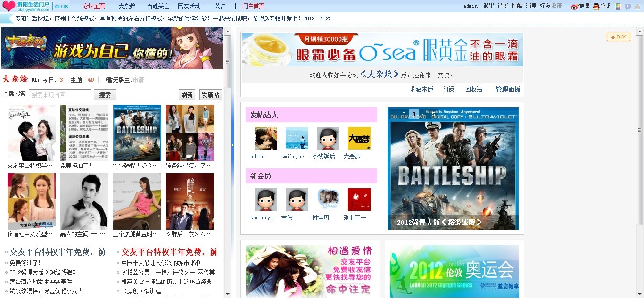Open post 茅台酒产地发生冲突事件
644x300 pixels.
[x=41, y=282]
